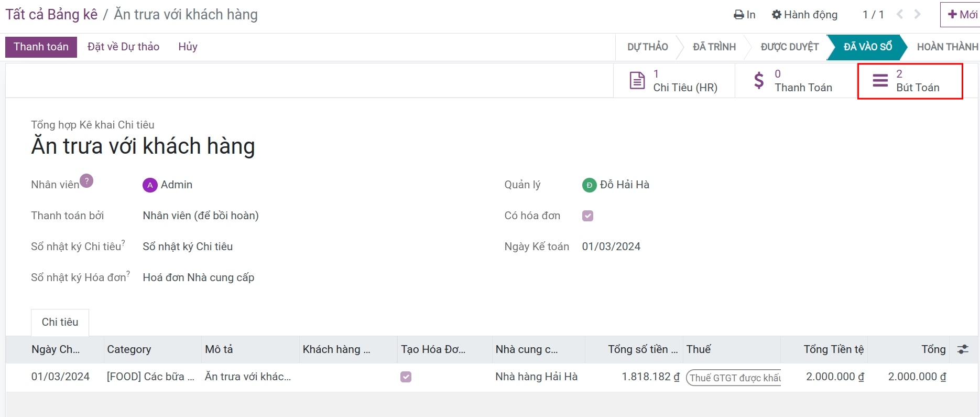
Task: Toggle Tạo Hóa Đơn checkbox in expense row
Action: [x=406, y=377]
